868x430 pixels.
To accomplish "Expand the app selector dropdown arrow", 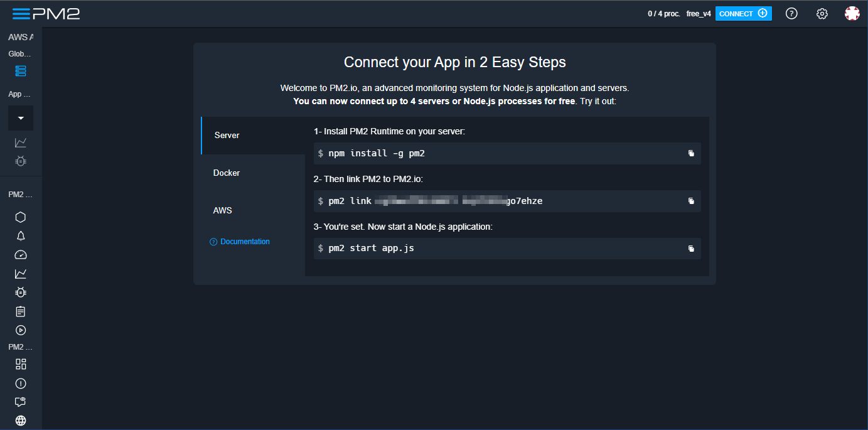I will (x=21, y=118).
